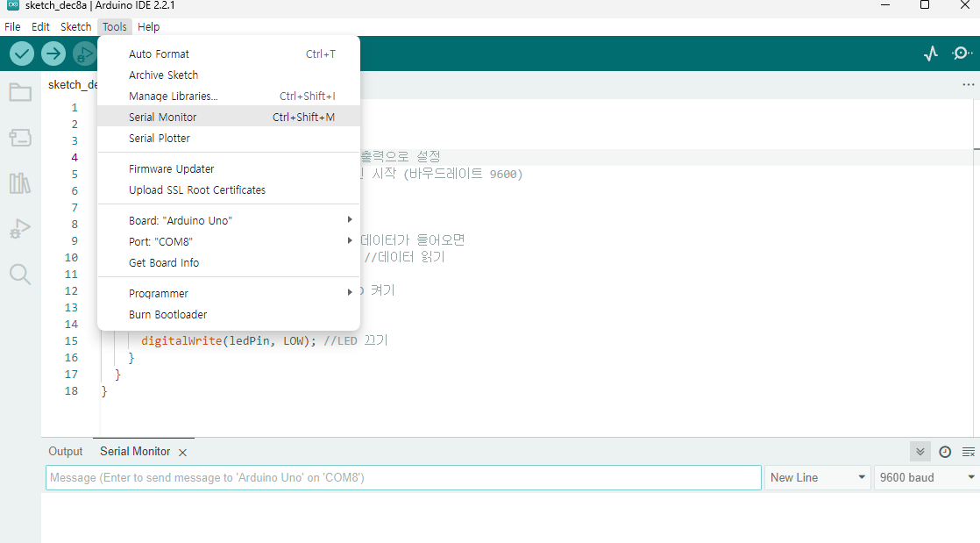This screenshot has width=980, height=543.
Task: Expand the Programmer submenu
Action: tap(229, 293)
